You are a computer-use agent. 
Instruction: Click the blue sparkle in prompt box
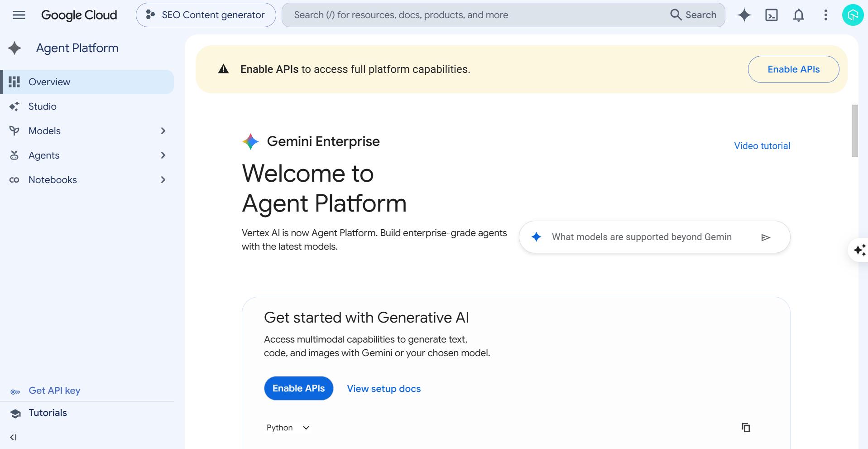coord(536,237)
